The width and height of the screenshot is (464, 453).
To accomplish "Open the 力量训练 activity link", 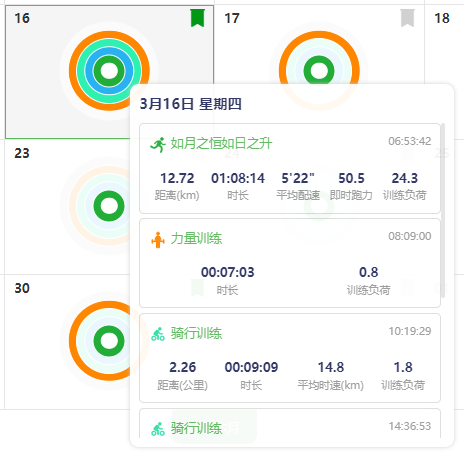I will [196, 239].
